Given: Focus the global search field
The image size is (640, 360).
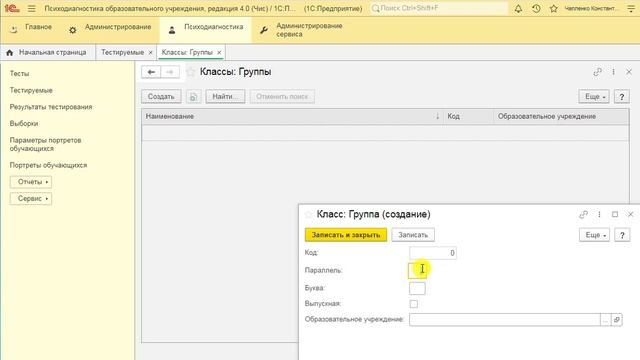Looking at the screenshot, I should point(439,8).
